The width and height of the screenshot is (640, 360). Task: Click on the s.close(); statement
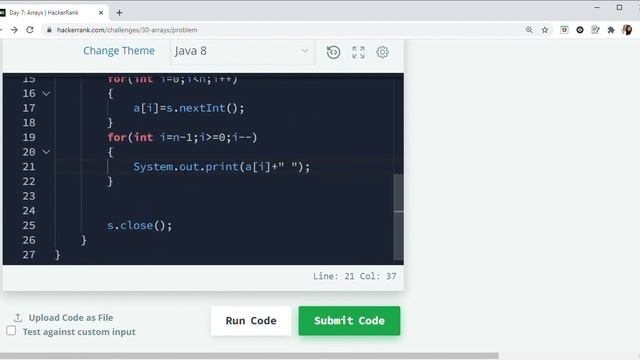point(140,225)
